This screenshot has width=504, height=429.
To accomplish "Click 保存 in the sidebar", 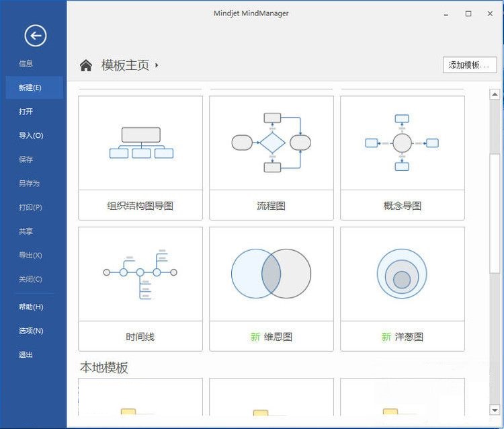I will tap(26, 159).
